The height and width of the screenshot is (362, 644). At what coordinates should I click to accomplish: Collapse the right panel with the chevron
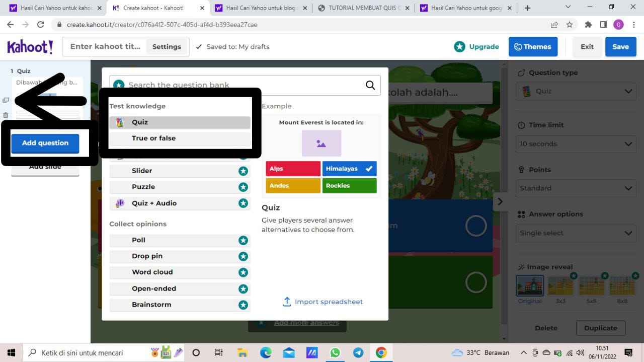point(500,201)
